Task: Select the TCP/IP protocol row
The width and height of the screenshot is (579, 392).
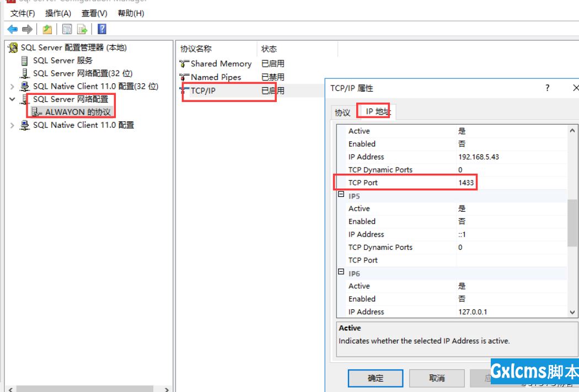Action: (x=252, y=90)
